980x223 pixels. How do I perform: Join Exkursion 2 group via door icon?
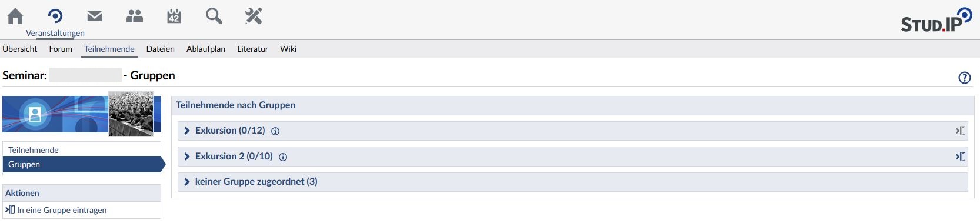click(x=961, y=157)
